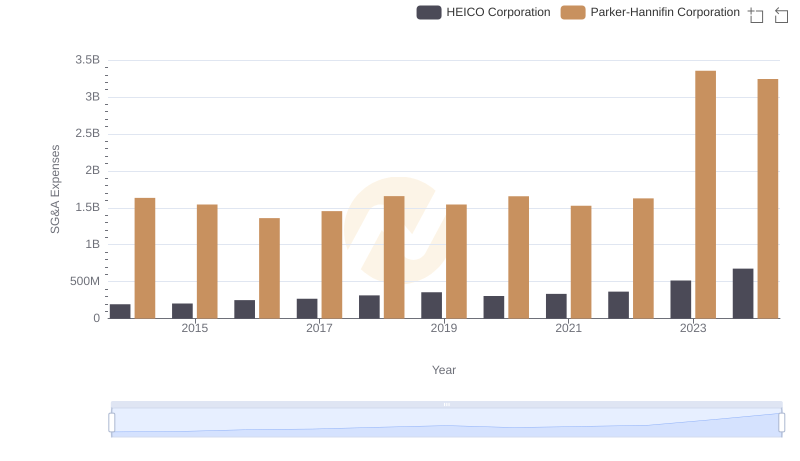The height and width of the screenshot is (461, 800).
Task: Click the left handle of zoom slider
Action: pos(112,423)
